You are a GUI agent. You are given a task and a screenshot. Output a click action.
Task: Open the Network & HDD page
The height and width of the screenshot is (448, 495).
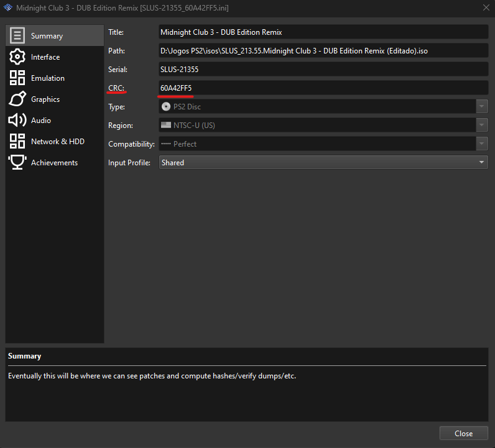55,141
